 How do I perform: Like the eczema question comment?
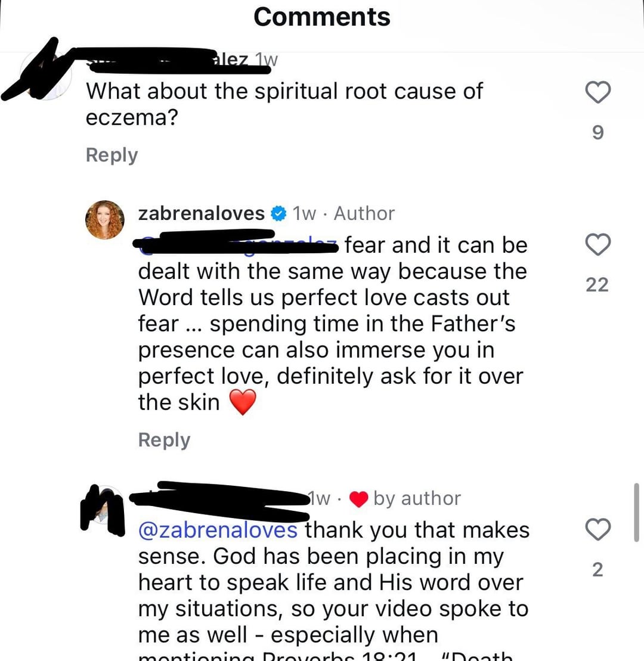(597, 92)
